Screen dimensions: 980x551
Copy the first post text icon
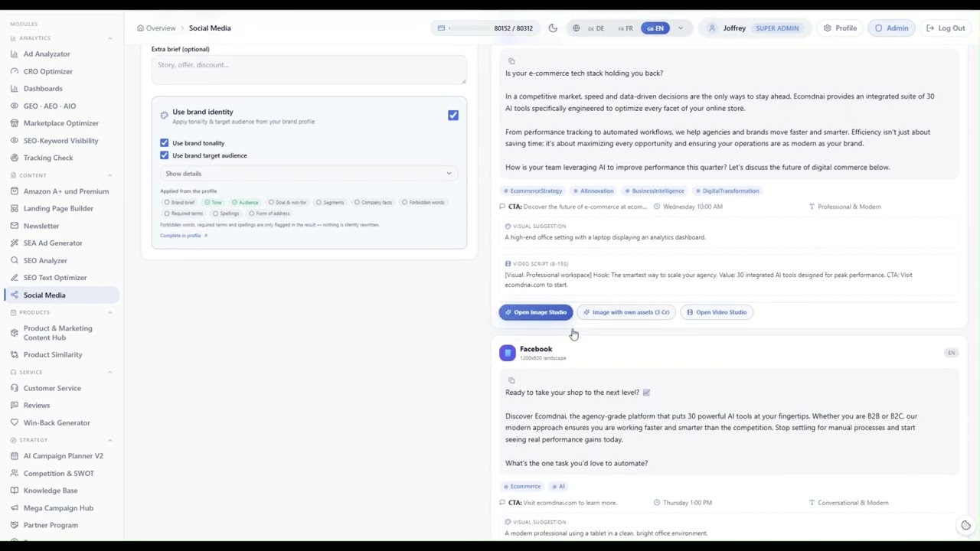(511, 60)
